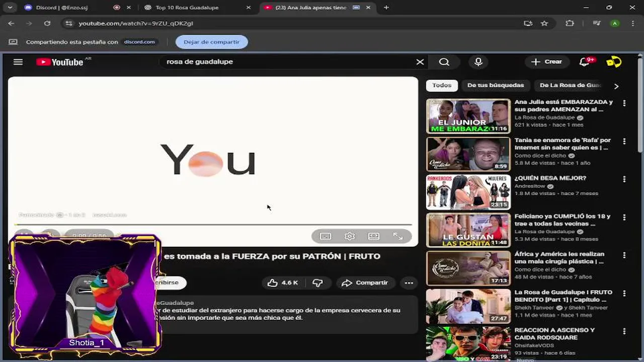Click the tab sharing screen icon
The height and width of the screenshot is (362, 644).
(13, 42)
